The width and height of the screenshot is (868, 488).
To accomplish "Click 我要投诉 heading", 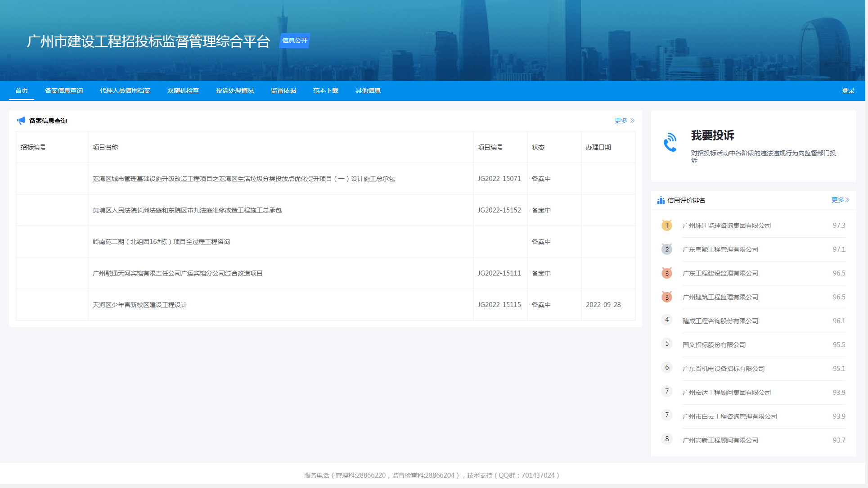I will (x=712, y=136).
